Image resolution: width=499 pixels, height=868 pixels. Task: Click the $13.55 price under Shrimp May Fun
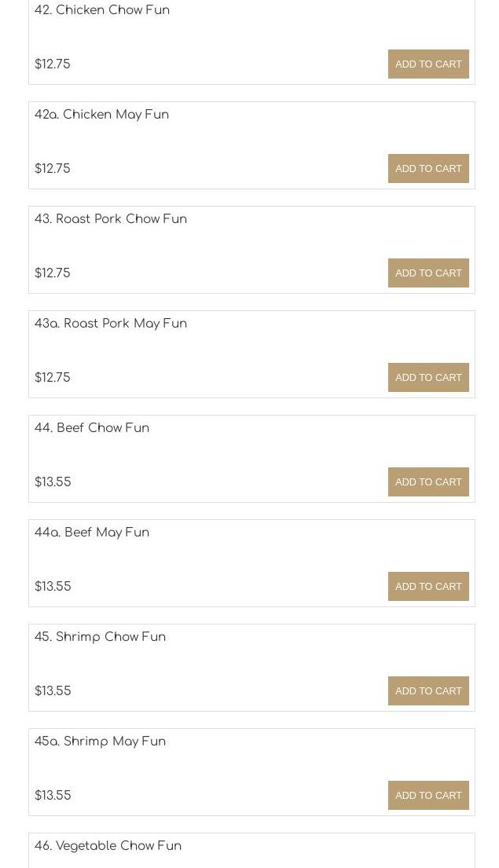point(53,796)
